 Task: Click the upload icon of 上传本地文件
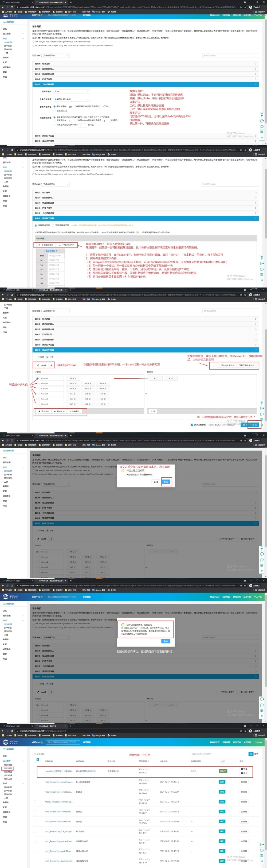pos(40,245)
